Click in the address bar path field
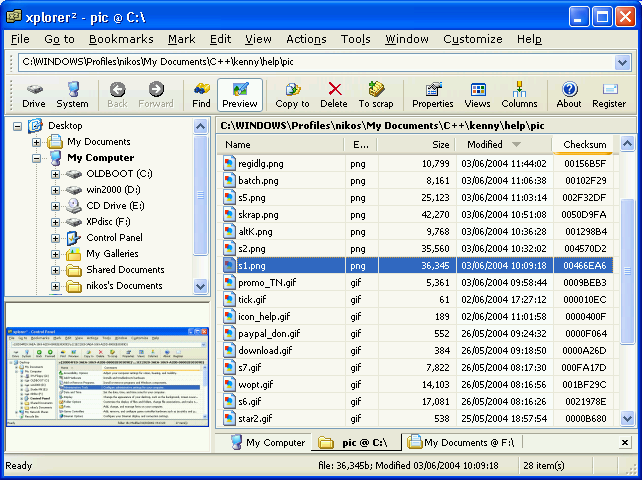The image size is (642, 480). 316,63
